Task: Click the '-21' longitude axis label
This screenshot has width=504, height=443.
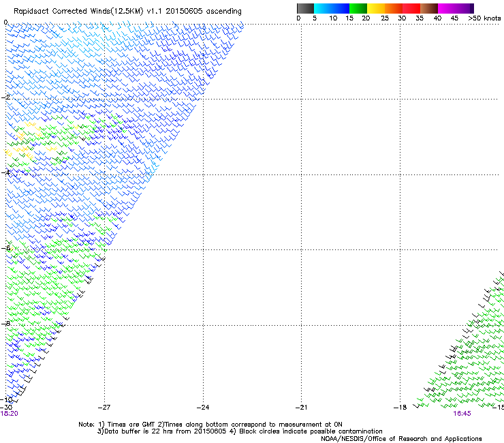Action: [302, 408]
